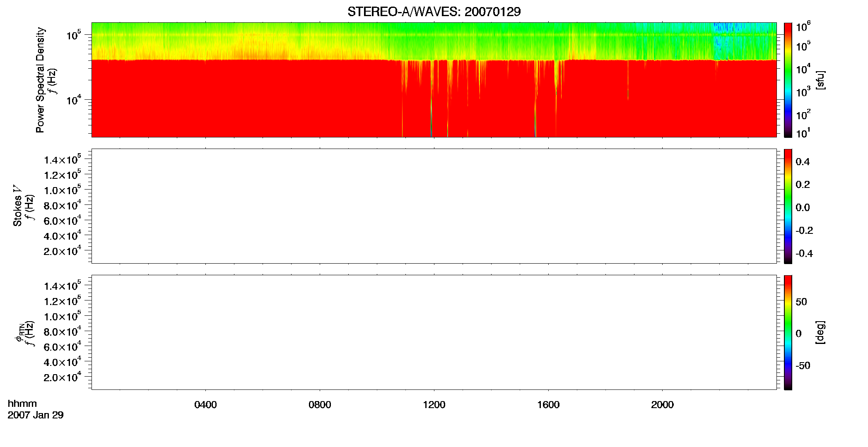The image size is (868, 447).
Task: Click the "1600" time tick label
Action: pos(548,405)
